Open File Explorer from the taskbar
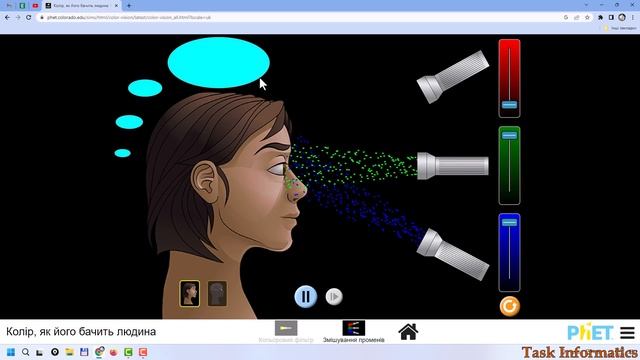Viewport: 640px width, 360px height. click(x=69, y=352)
